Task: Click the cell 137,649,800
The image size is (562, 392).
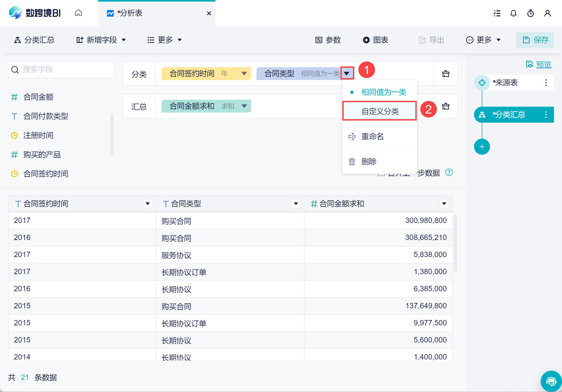Action: click(378, 306)
